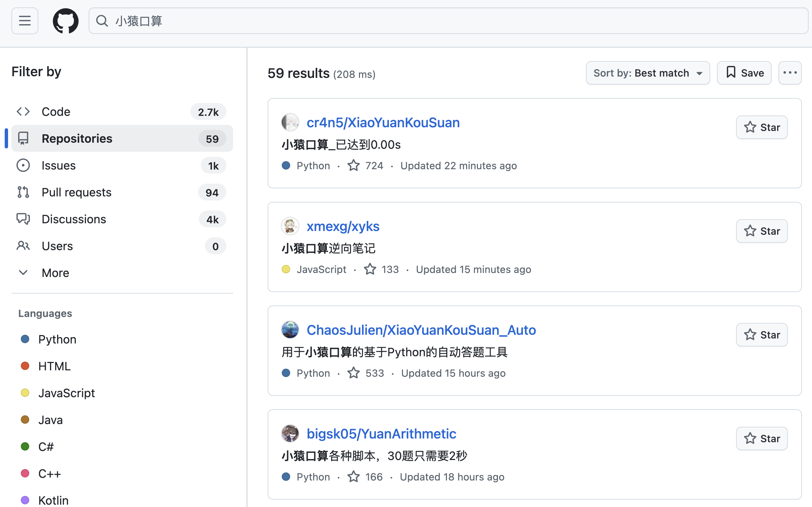Click the Code count badge 2.7k
The width and height of the screenshot is (812, 507).
coord(208,112)
